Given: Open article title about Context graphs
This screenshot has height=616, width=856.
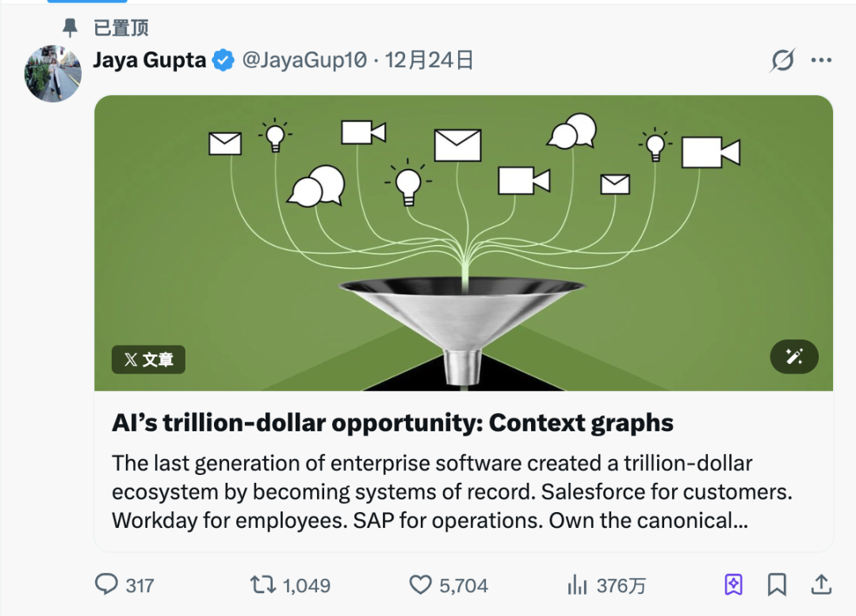Looking at the screenshot, I should 392,423.
